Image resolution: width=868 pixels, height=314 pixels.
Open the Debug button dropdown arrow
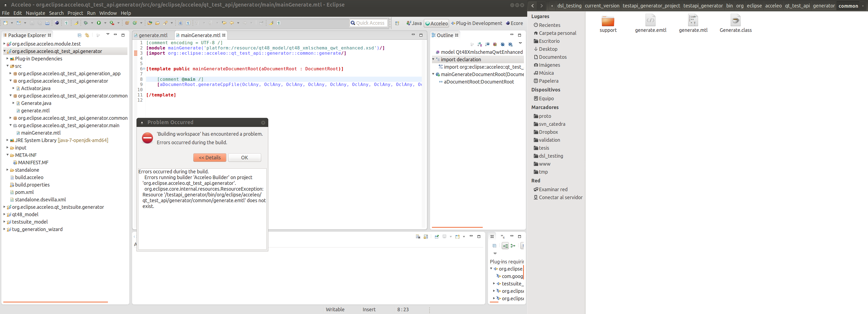coord(92,23)
